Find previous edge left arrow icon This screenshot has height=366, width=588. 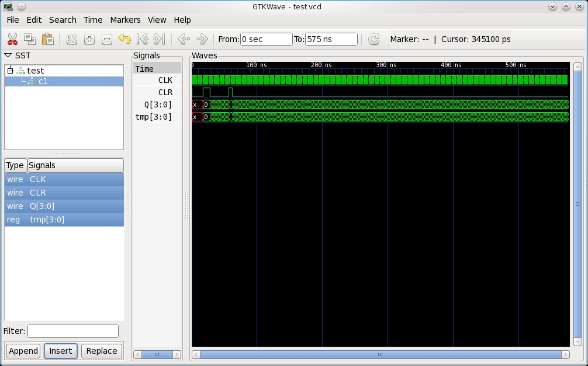(184, 39)
